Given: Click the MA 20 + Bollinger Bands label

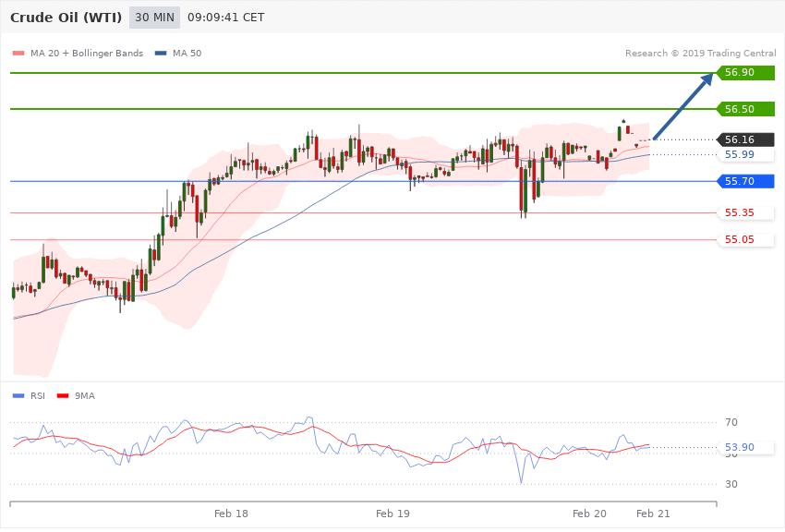Looking at the screenshot, I should tap(87, 53).
